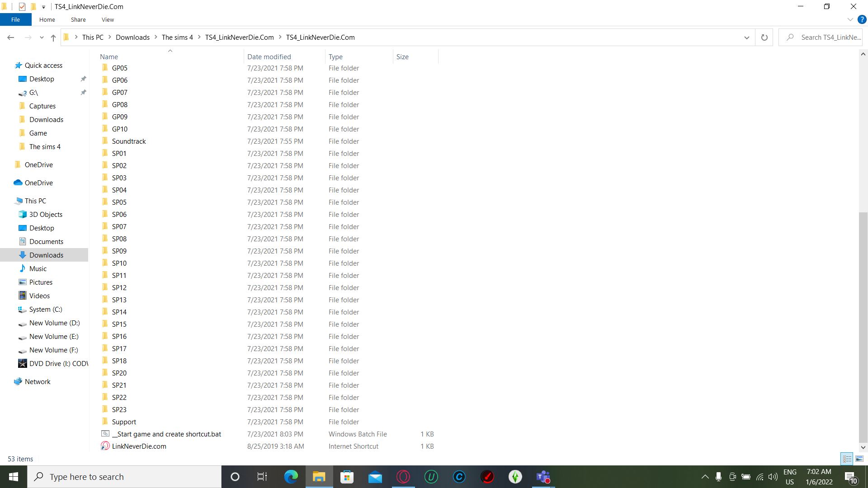Toggle the Quick access pin for G drive

tap(84, 92)
